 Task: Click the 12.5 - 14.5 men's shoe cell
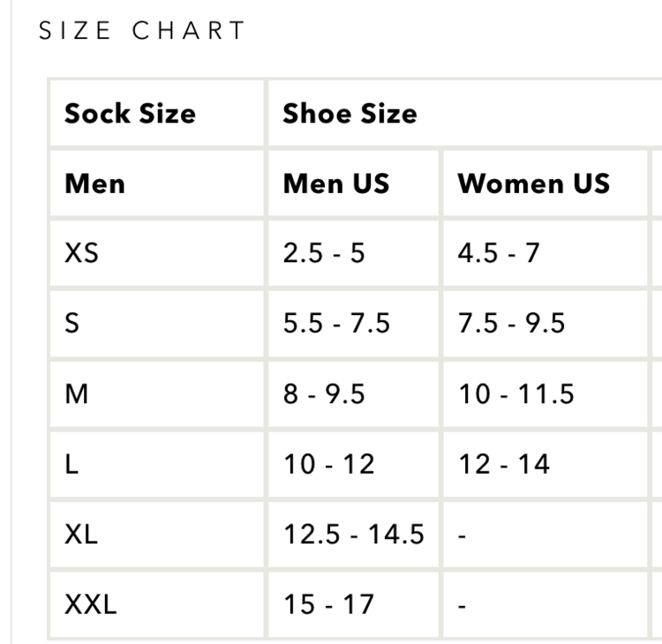coord(353,534)
